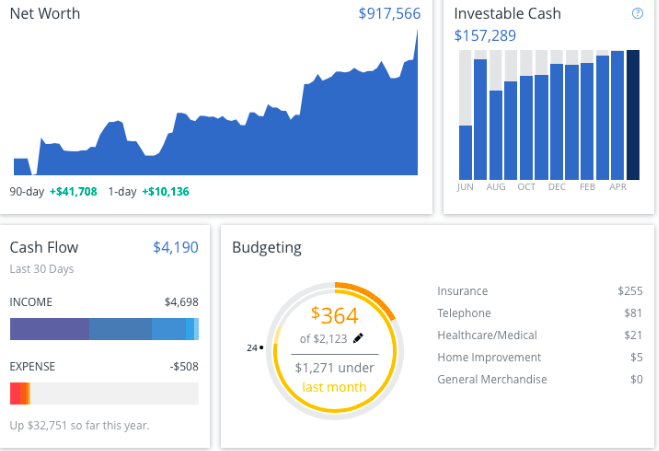Screen dimensions: 659x451
Task: Click the $157,289 investable cash amount
Action: click(485, 36)
